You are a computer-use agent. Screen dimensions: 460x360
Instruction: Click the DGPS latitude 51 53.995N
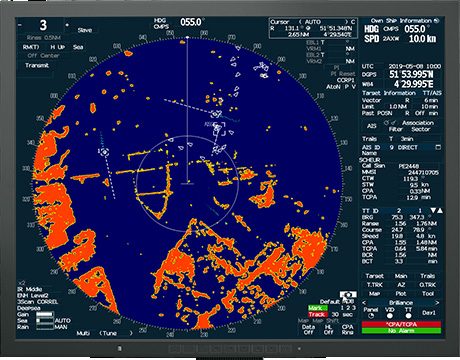(412, 74)
